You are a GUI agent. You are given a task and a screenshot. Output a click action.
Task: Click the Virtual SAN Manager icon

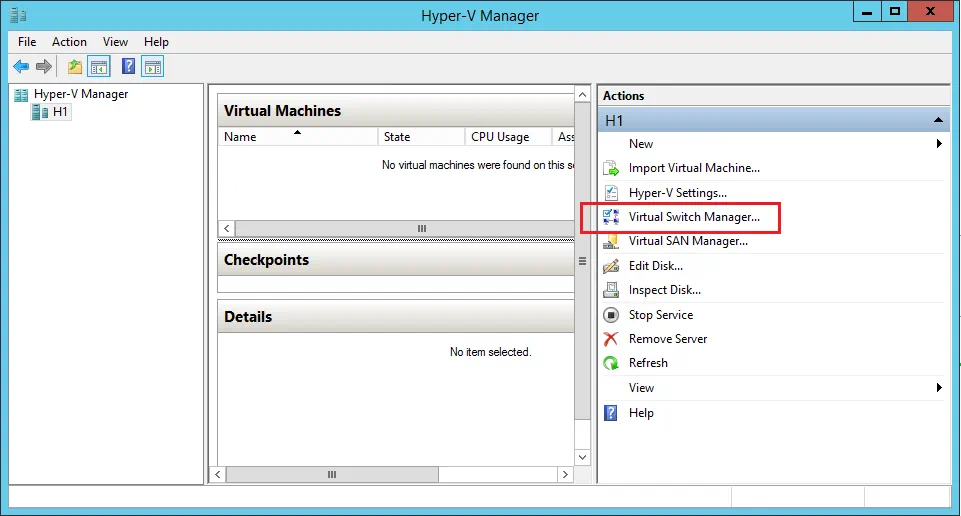[611, 241]
